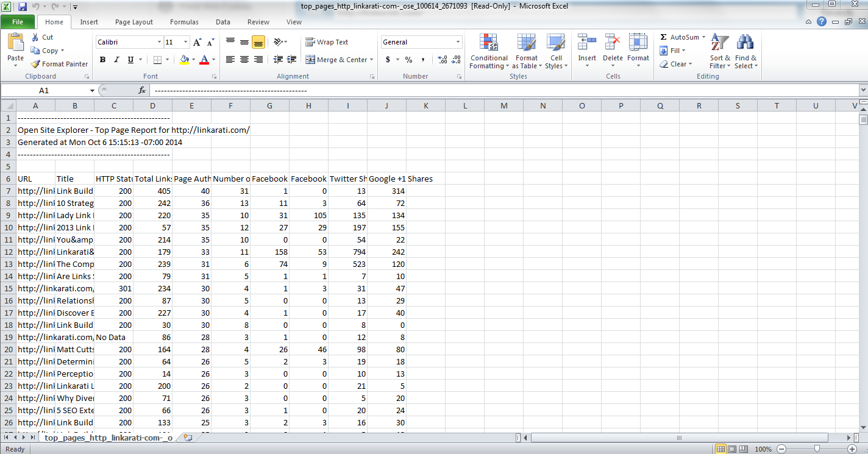
Task: Toggle Underline formatting
Action: pos(130,60)
